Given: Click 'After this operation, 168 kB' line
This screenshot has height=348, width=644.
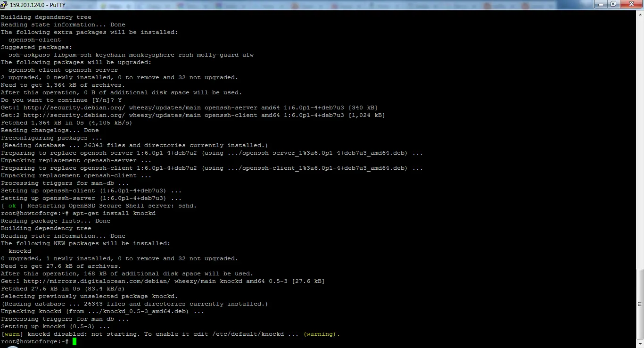Looking at the screenshot, I should pyautogui.click(x=127, y=273).
